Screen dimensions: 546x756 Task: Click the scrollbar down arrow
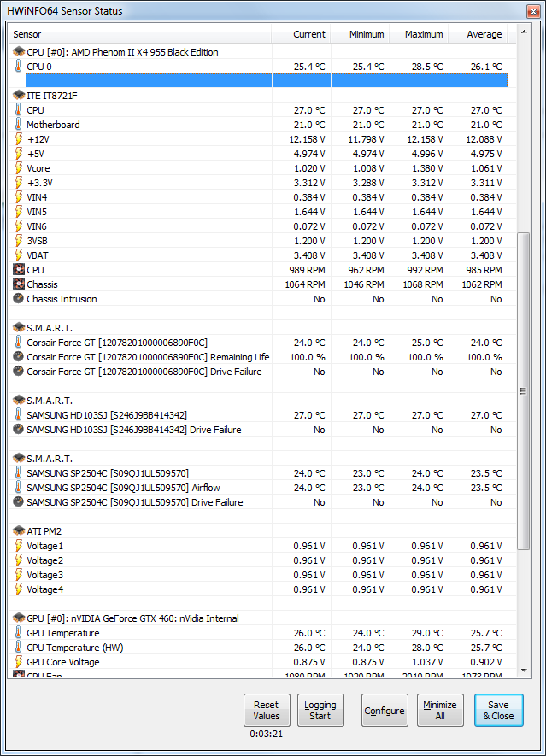coord(524,671)
